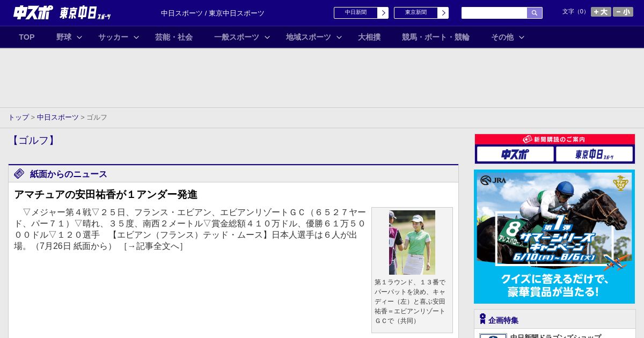Click the 【ゴルフ】 page heading
Viewport: 644px width, 338px height.
point(33,141)
